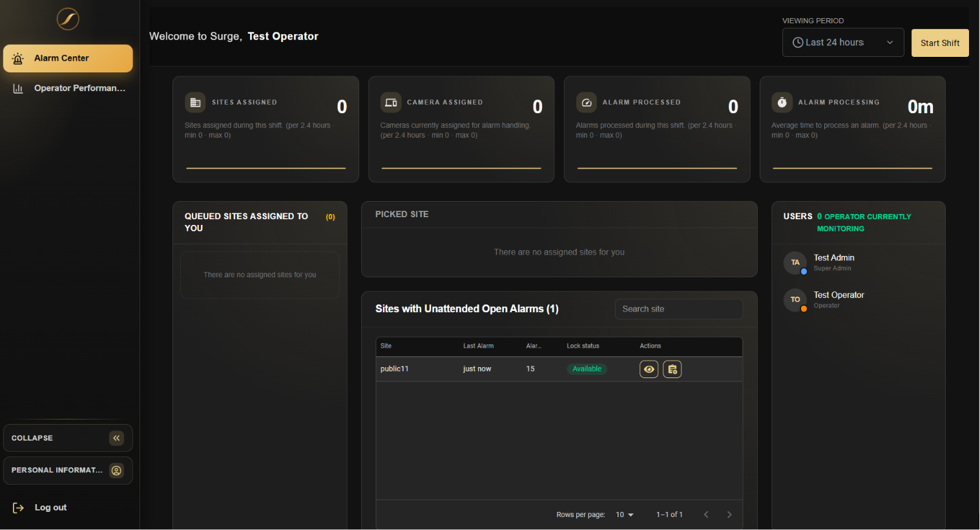The image size is (980, 530).
Task: Click the collapse double-chevron icon
Action: pyautogui.click(x=116, y=438)
